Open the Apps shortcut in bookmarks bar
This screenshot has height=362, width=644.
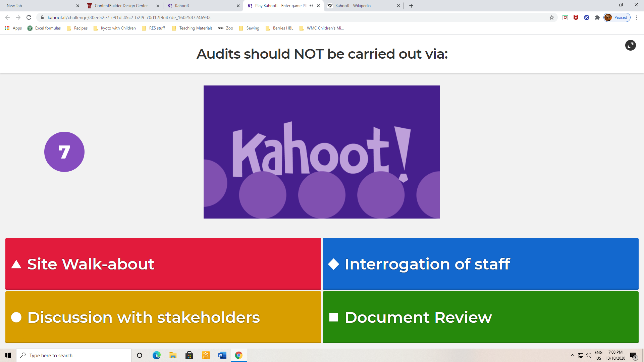click(13, 28)
